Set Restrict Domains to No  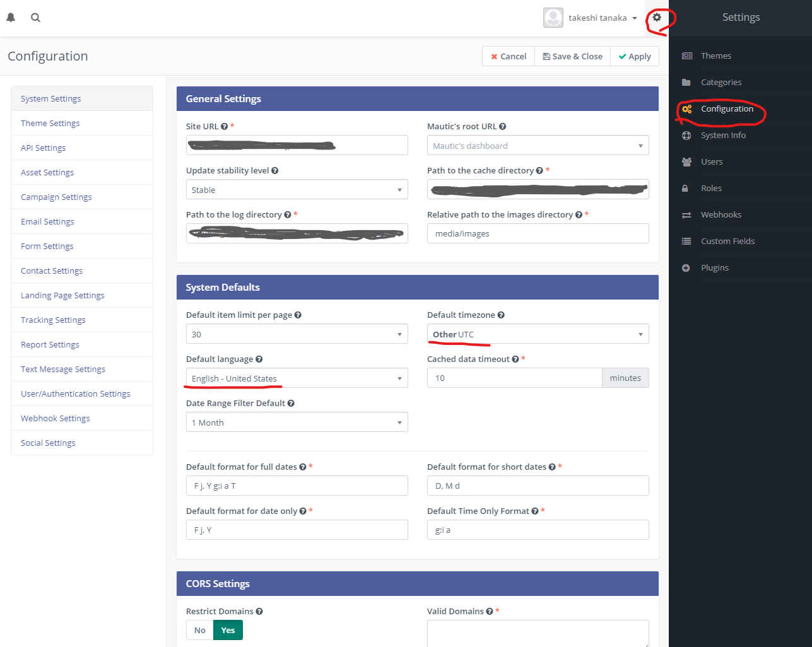point(200,630)
